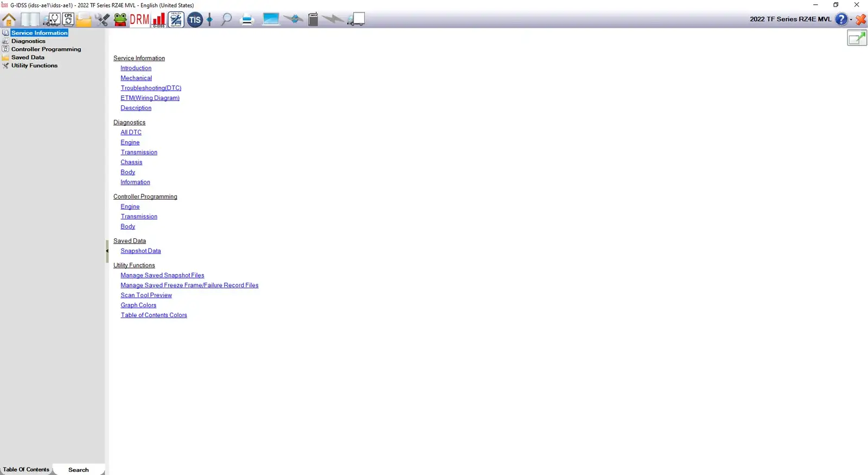The height and width of the screenshot is (475, 868).
Task: Click the printer icon in toolbar
Action: [247, 20]
